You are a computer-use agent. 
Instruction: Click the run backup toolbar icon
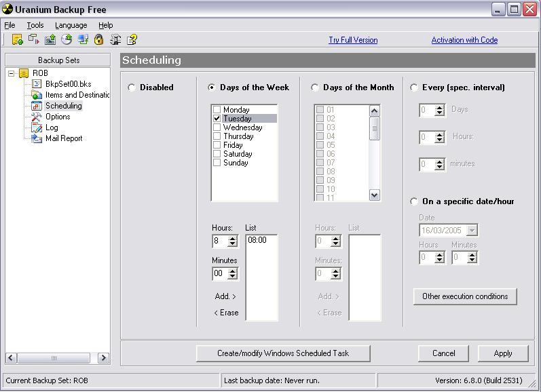click(x=34, y=39)
